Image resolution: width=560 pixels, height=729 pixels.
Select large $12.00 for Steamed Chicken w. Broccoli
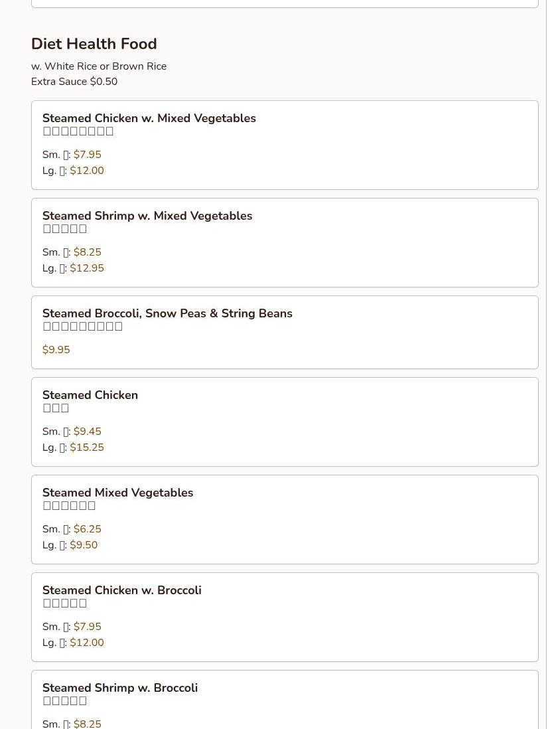pos(86,643)
